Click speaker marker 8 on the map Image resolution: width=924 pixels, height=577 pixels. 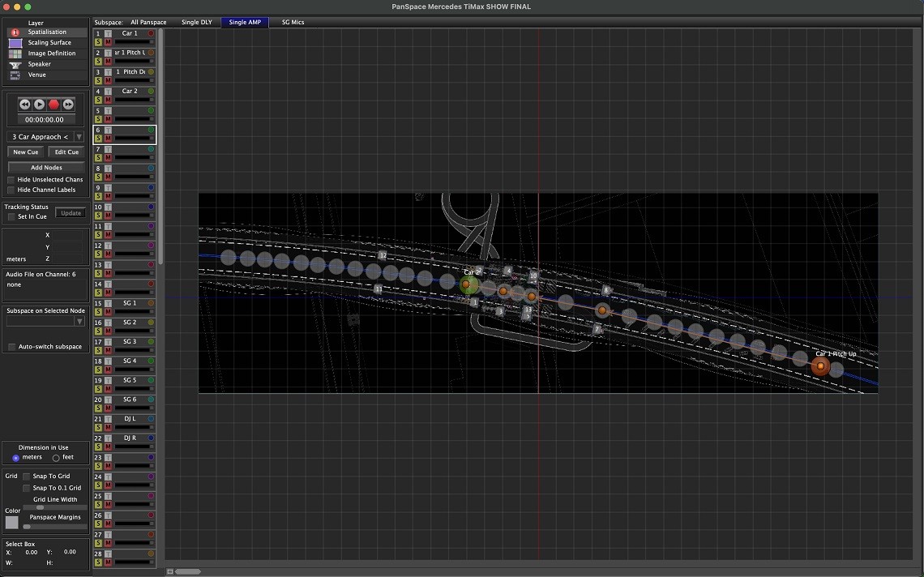point(605,290)
